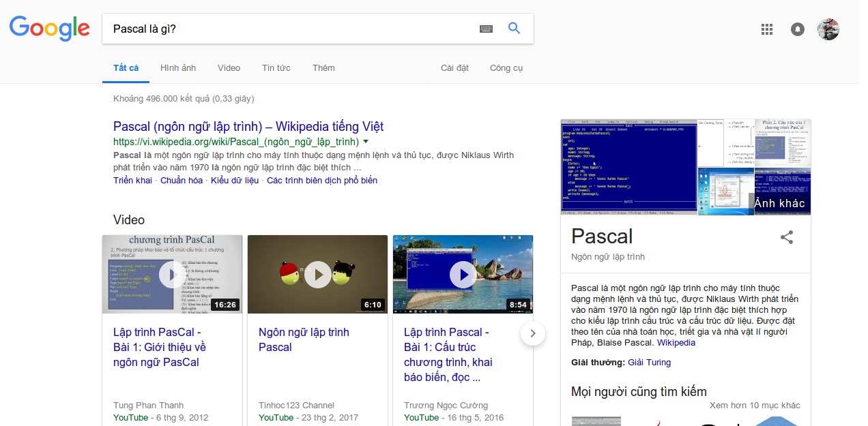Screen dimensions: 868x426
Task: Open large blue Turbo Pascal editor image
Action: click(x=628, y=167)
